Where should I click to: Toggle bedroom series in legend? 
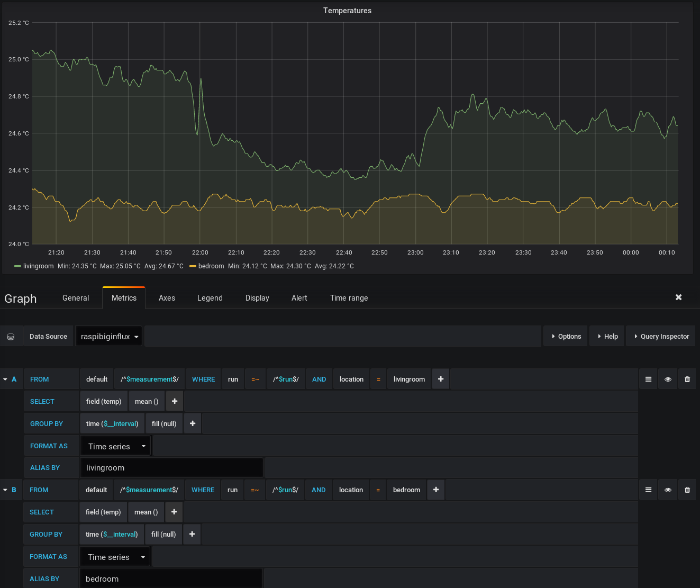pos(211,266)
